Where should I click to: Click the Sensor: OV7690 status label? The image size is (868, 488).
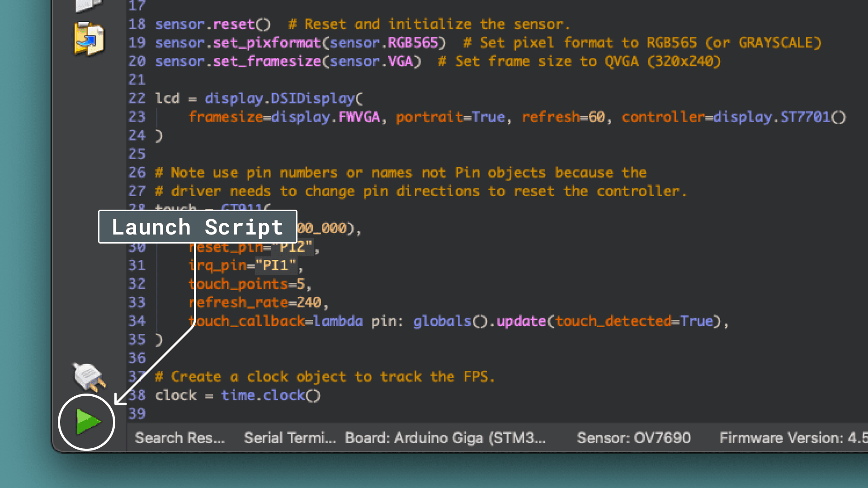click(633, 438)
